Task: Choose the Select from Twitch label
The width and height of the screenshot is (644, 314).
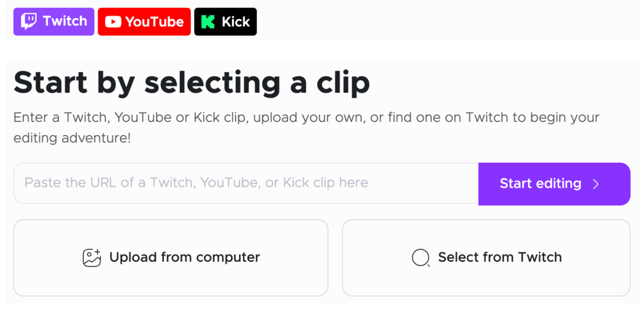Action: pyautogui.click(x=500, y=257)
